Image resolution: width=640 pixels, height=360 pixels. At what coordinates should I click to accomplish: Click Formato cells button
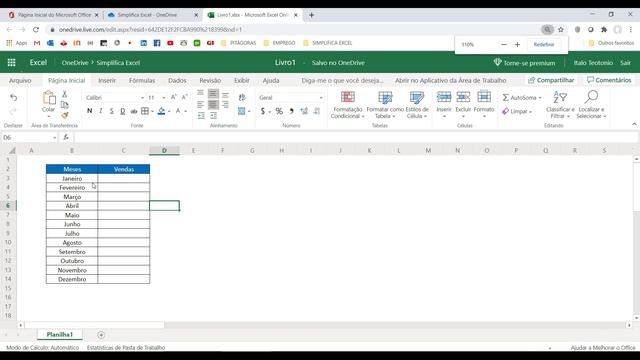(484, 104)
